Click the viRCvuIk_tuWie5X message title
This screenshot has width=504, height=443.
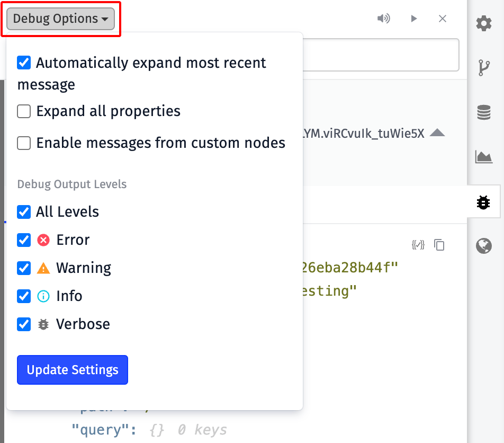pos(364,133)
